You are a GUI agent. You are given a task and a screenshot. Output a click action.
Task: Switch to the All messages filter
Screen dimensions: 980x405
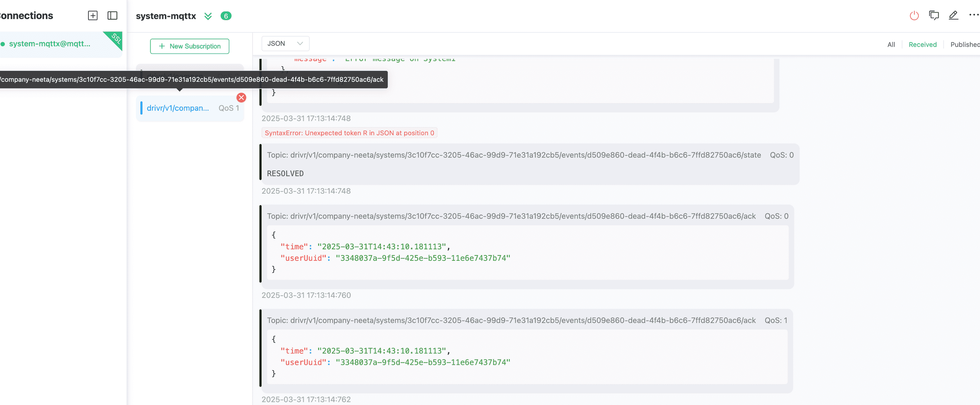(891, 45)
